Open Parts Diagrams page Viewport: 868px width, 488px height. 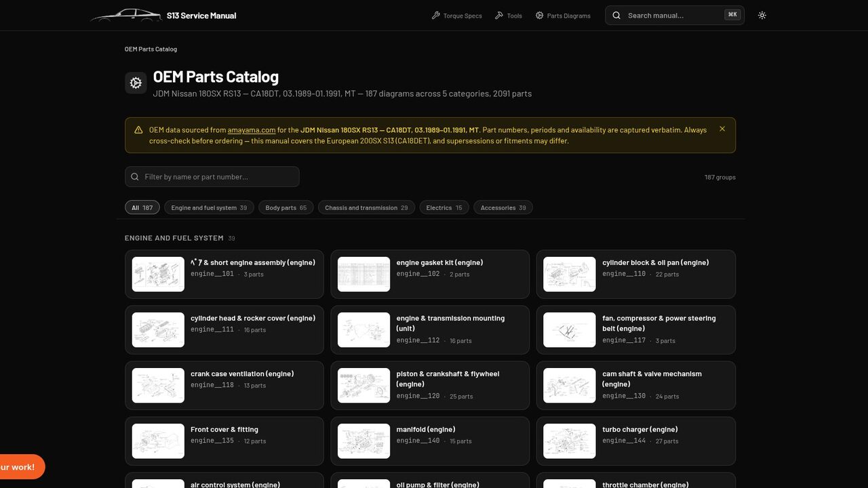pos(563,16)
